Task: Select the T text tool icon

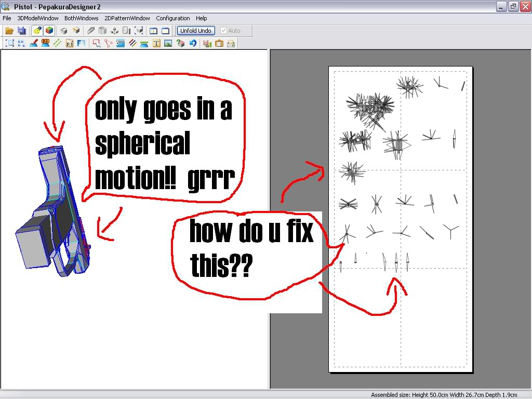Action: click(x=156, y=44)
